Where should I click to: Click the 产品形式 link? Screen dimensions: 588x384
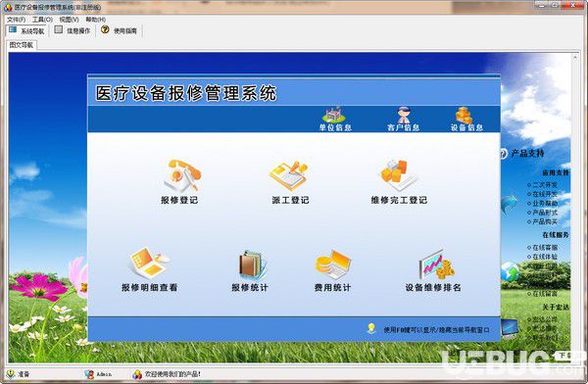tap(545, 213)
